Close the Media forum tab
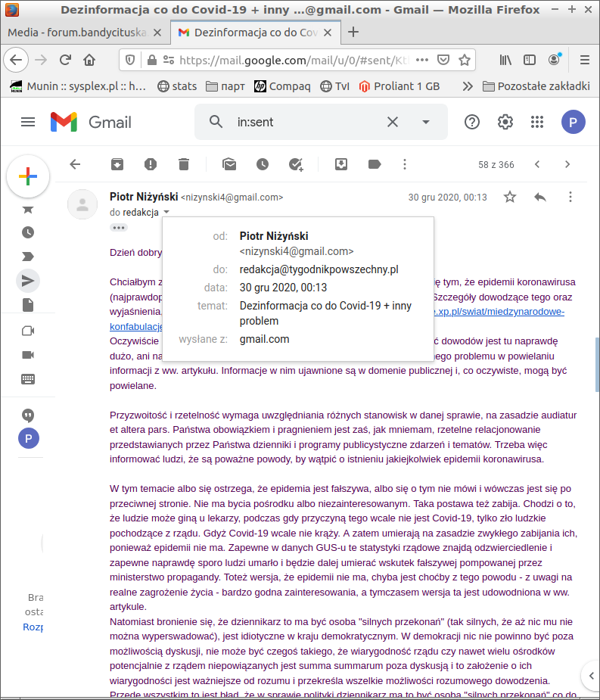The image size is (600, 700). click(157, 33)
